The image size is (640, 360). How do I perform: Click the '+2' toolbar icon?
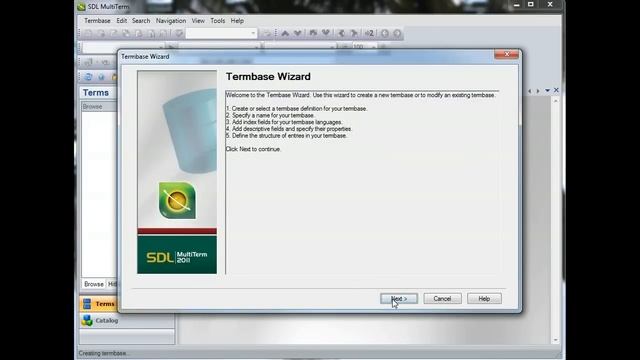369,33
